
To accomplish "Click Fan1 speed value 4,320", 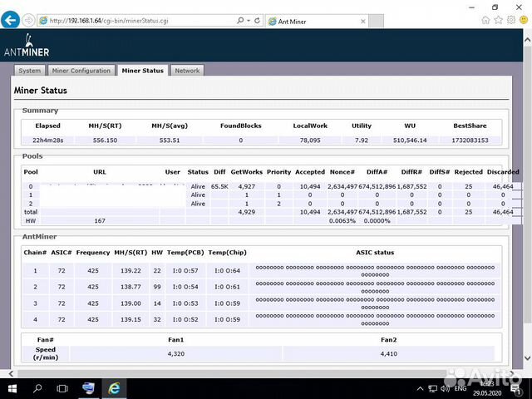I will click(175, 354).
